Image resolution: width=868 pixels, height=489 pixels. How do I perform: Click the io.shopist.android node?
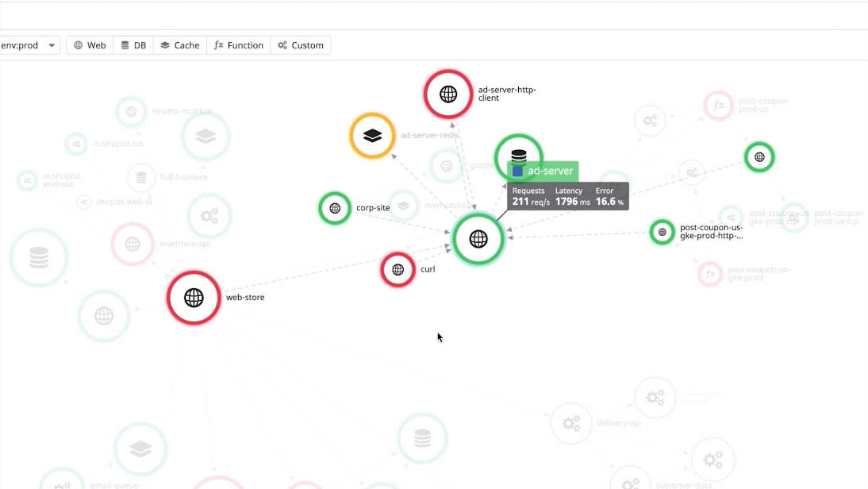pos(27,180)
